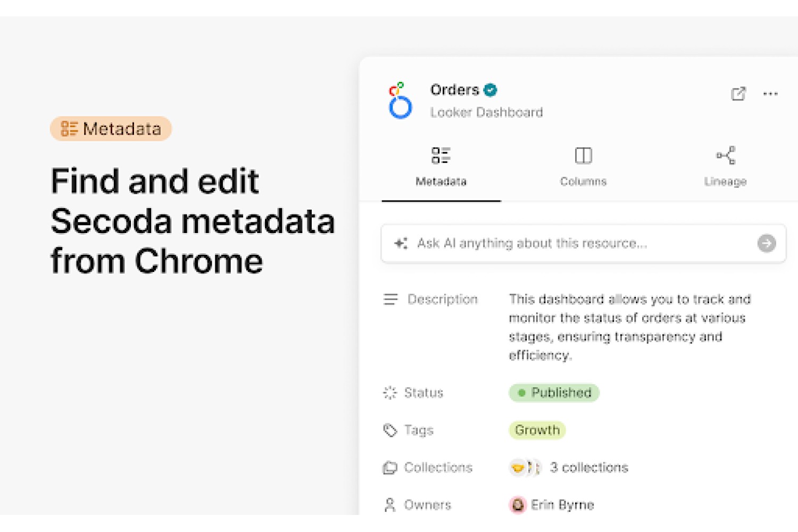Click the AI sparkle icon in search box

coord(400,244)
